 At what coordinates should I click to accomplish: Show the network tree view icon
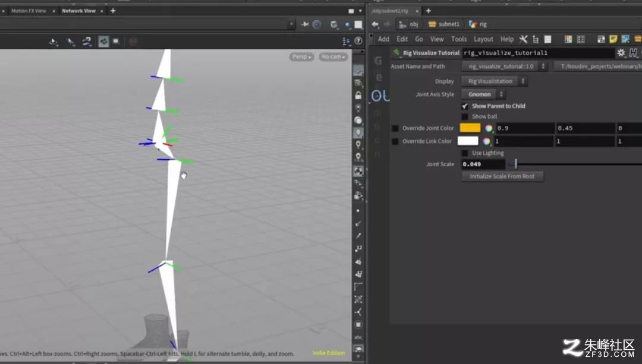536,39
